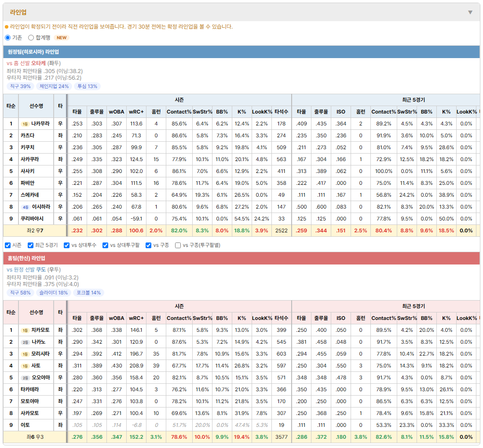
Task: Click the orange NEW badge
Action: (61, 37)
